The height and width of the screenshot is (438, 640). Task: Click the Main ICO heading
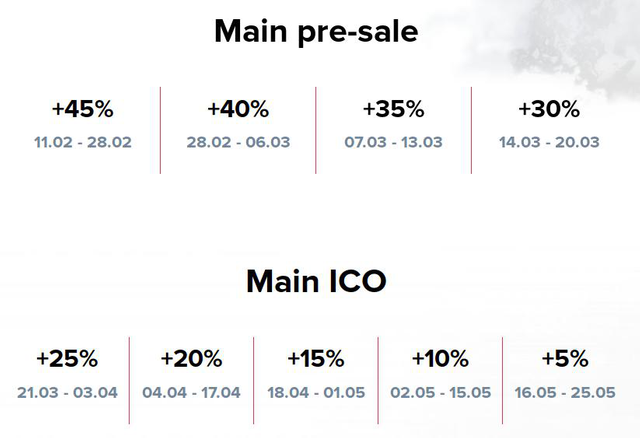coord(316,281)
